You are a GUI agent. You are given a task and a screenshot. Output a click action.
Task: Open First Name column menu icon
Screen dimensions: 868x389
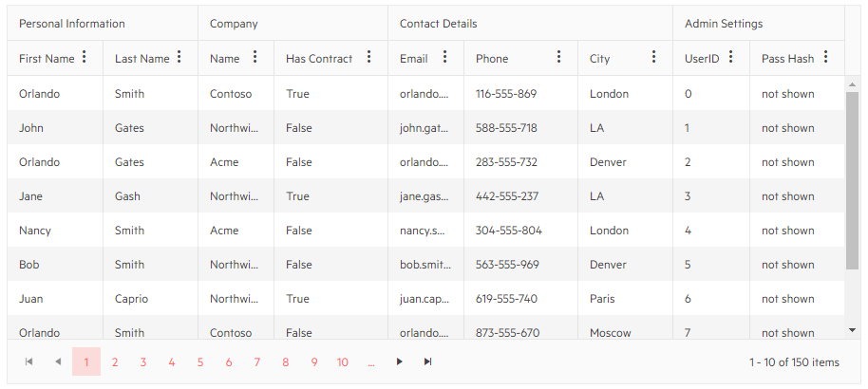pos(85,58)
